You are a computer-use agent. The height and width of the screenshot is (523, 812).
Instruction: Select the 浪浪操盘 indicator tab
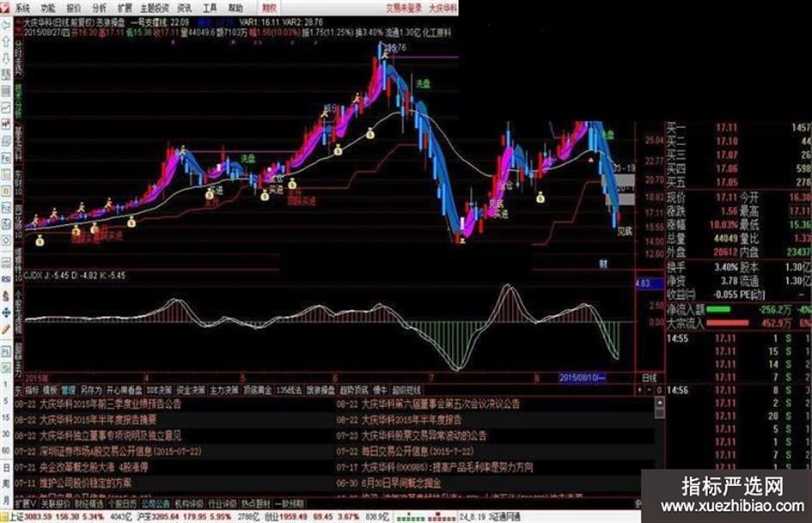321,391
